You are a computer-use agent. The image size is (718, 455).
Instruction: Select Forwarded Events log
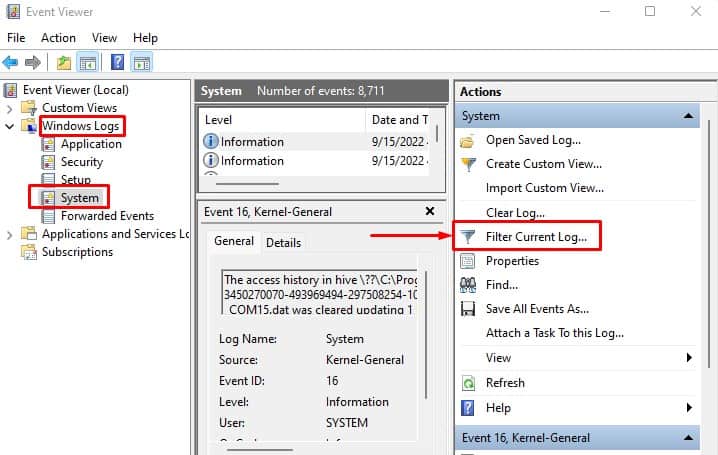[107, 216]
